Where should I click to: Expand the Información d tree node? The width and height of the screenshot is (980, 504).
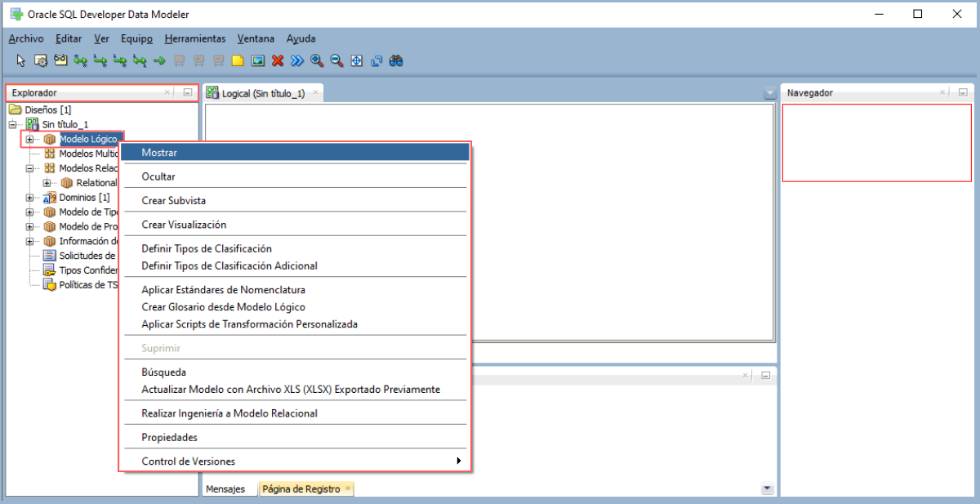pyautogui.click(x=29, y=241)
